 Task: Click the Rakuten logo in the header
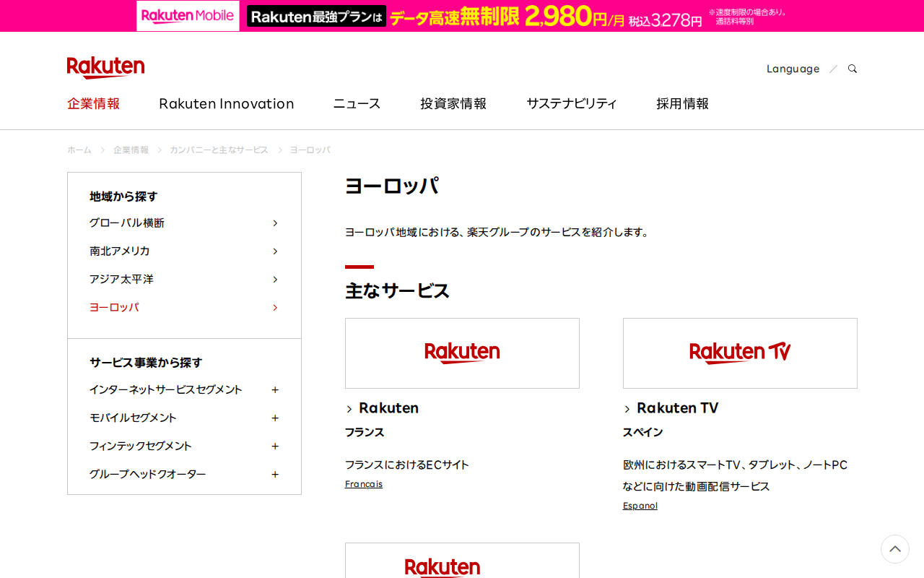(105, 67)
